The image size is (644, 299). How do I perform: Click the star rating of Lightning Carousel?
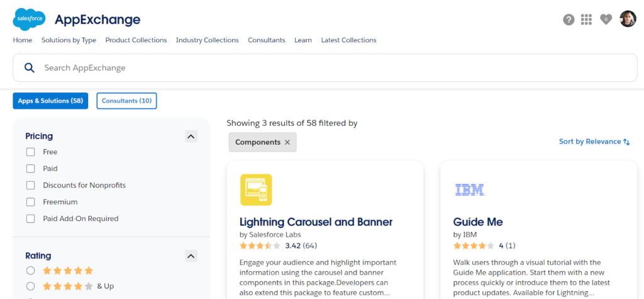click(260, 246)
